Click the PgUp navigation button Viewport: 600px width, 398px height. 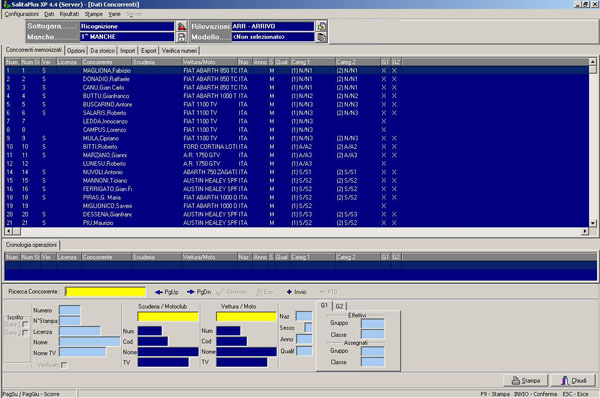pos(167,292)
